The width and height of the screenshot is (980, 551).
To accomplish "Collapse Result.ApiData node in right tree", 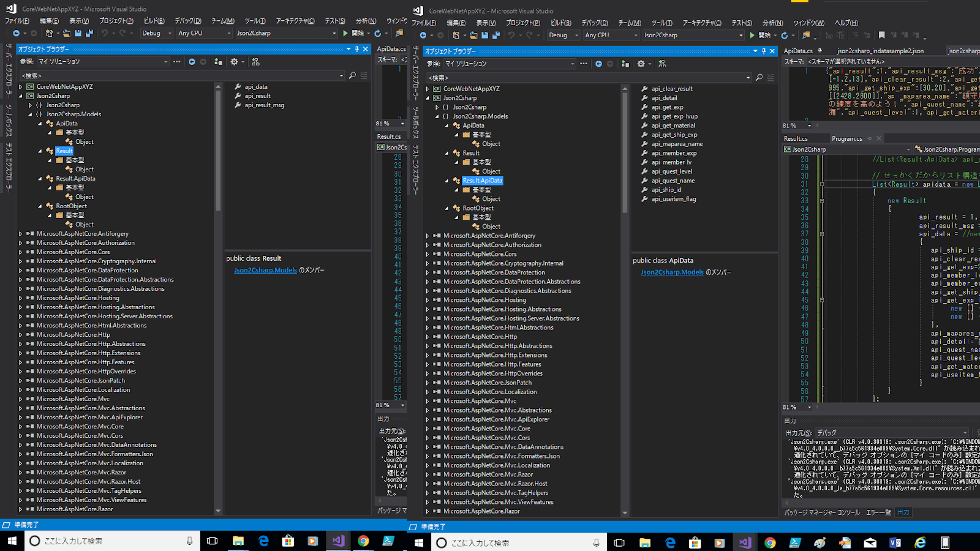I will coord(447,181).
